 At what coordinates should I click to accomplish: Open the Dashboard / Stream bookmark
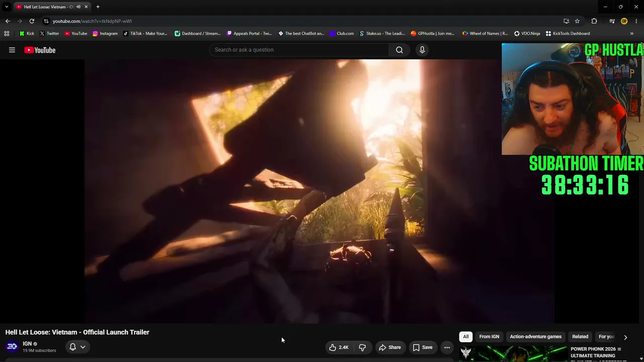[x=198, y=34]
